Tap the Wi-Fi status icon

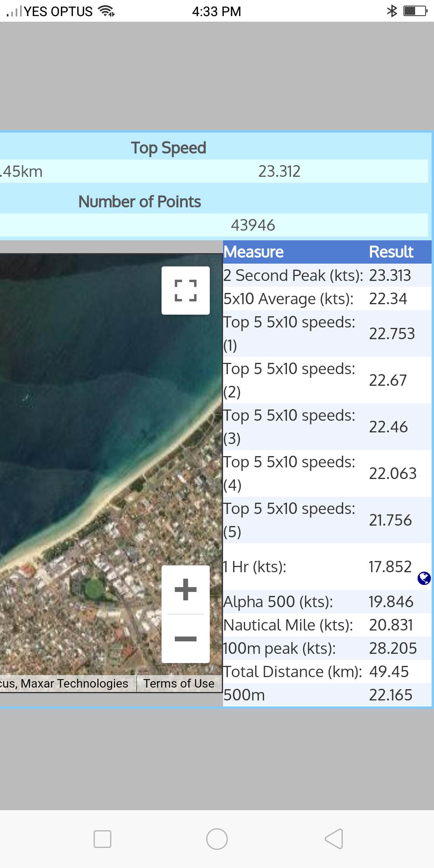tap(106, 11)
